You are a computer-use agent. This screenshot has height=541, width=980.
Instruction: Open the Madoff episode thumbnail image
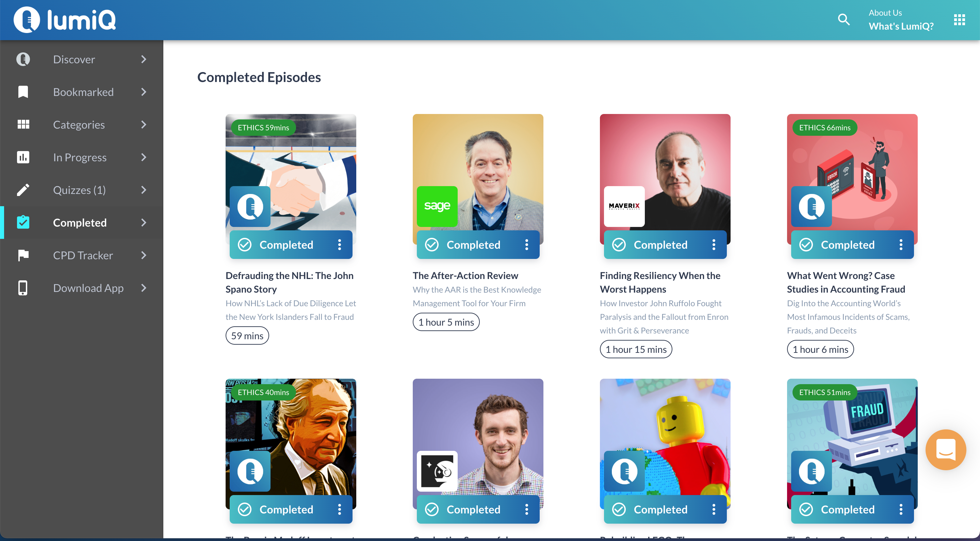[291, 443]
